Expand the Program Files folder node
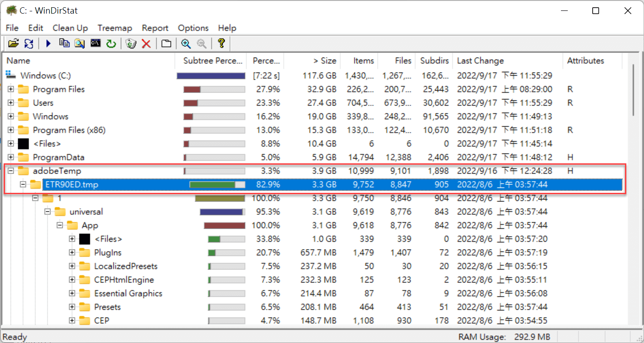This screenshot has height=343, width=644. pos(11,89)
